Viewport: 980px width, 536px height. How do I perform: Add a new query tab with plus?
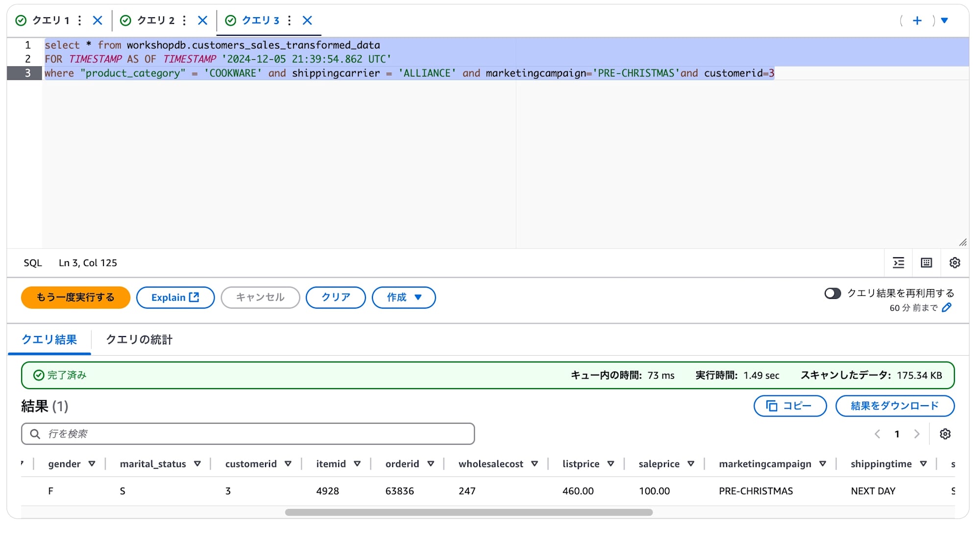point(917,20)
